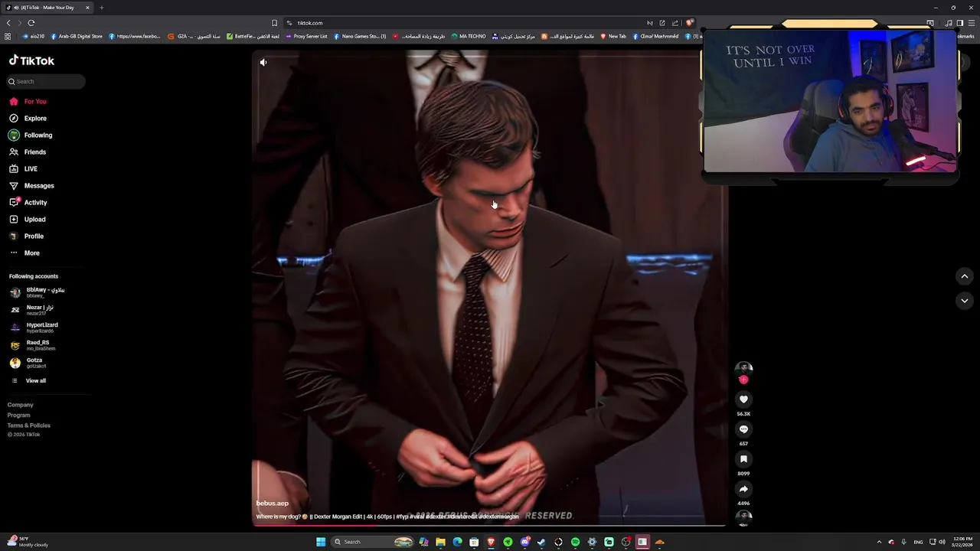
Task: Open the For You feed
Action: 28,101
